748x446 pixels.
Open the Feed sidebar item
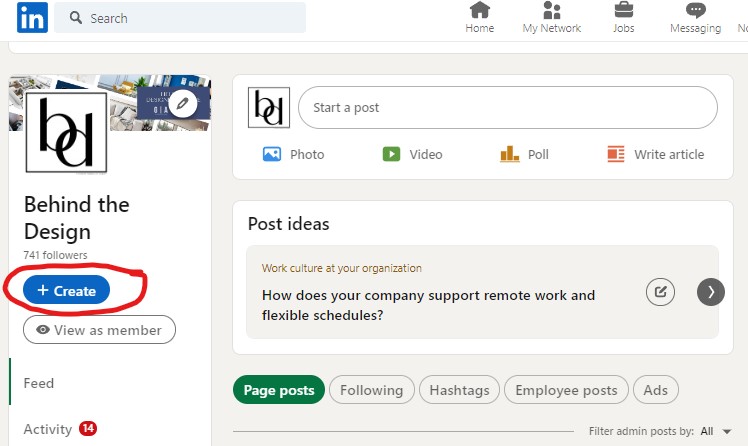tap(39, 383)
